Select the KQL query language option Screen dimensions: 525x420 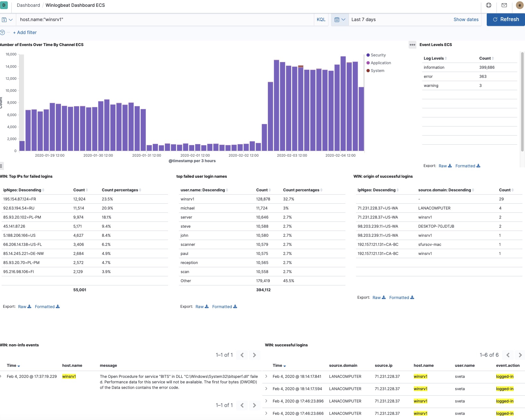click(321, 19)
